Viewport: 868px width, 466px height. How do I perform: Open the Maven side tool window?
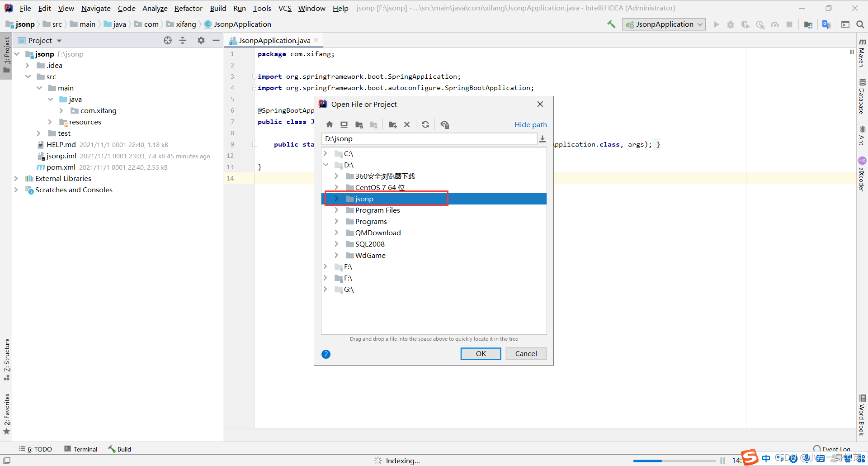pyautogui.click(x=862, y=52)
